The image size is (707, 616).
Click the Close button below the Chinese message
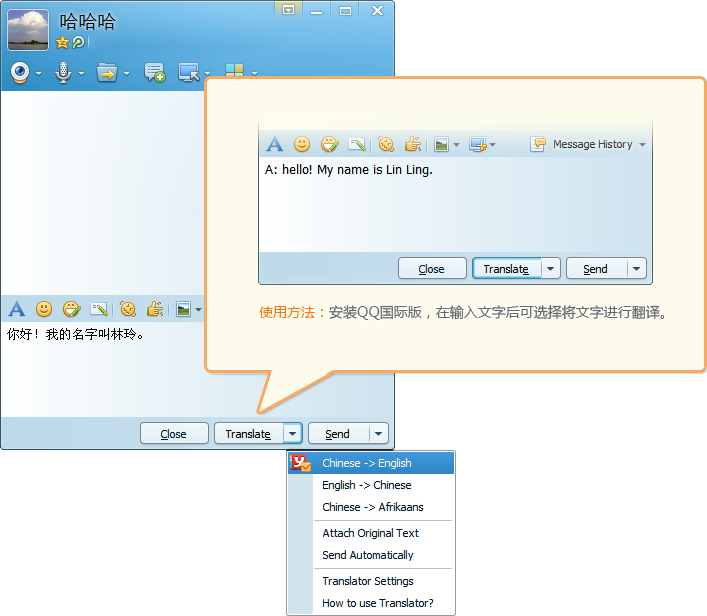click(173, 434)
